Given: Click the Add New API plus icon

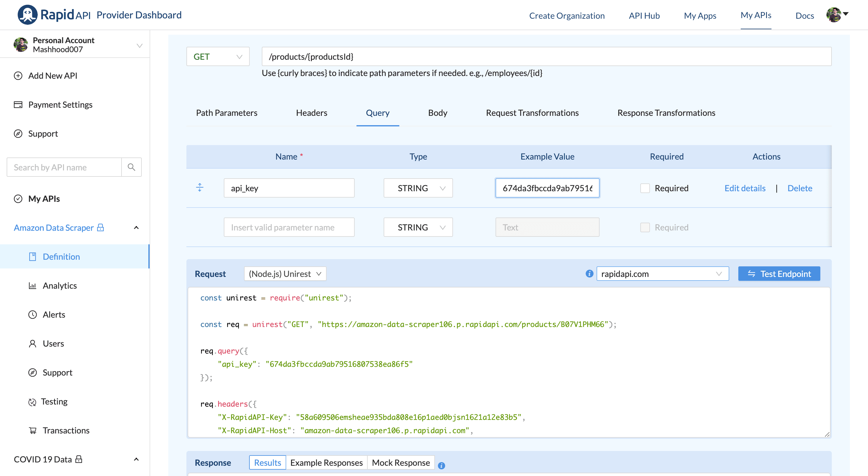Looking at the screenshot, I should [18, 75].
